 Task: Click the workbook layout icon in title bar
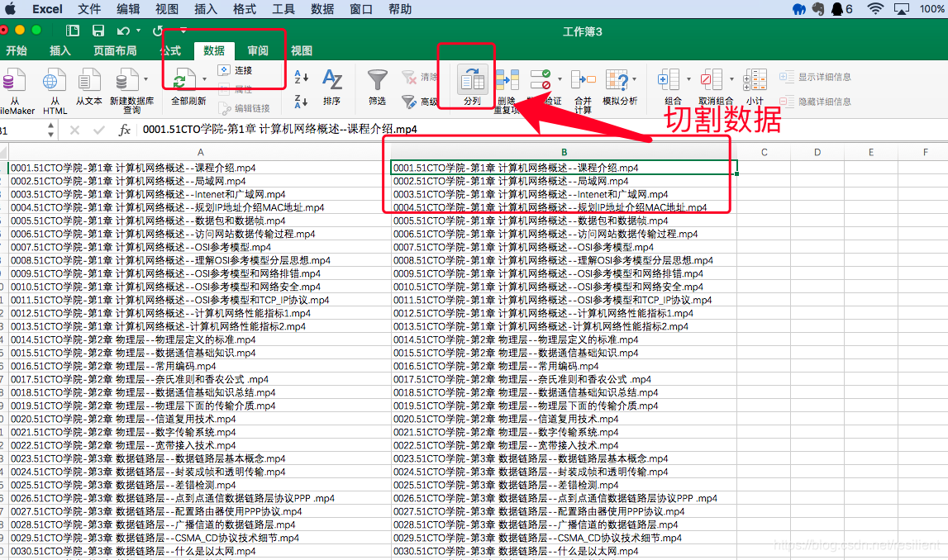point(73,31)
